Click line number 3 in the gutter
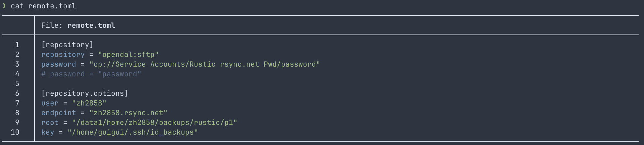Screen dimensions: 644x145 (17, 64)
